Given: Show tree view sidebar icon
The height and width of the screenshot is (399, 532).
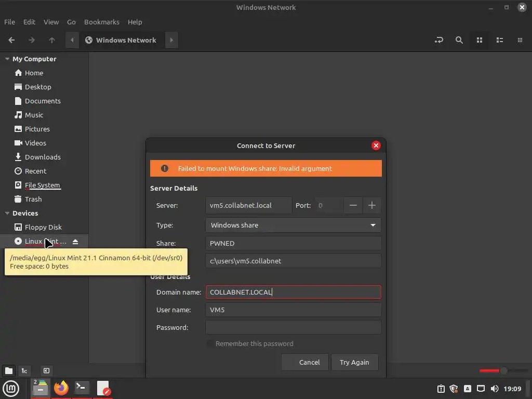Looking at the screenshot, I should pyautogui.click(x=24, y=370).
